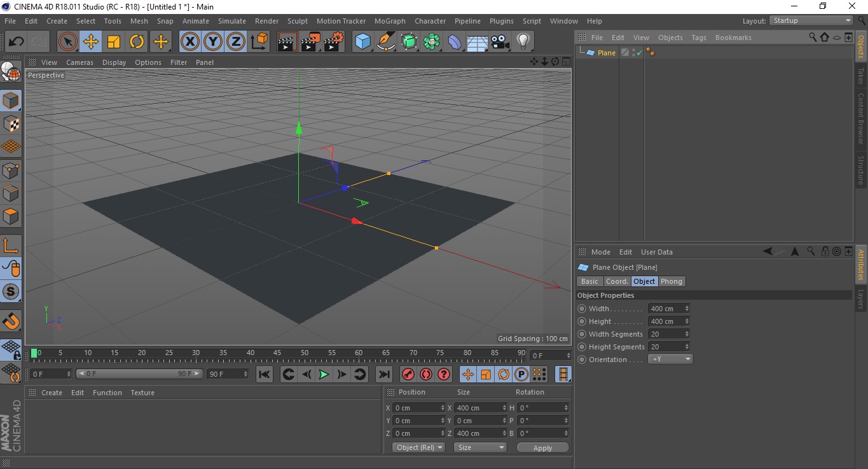
Task: Open Attributes panel User Data menu
Action: point(656,252)
